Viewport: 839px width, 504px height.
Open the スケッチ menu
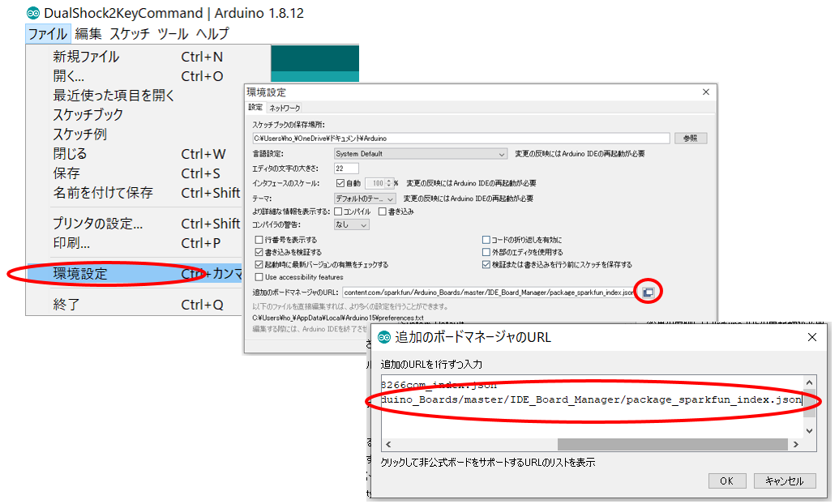click(x=130, y=34)
